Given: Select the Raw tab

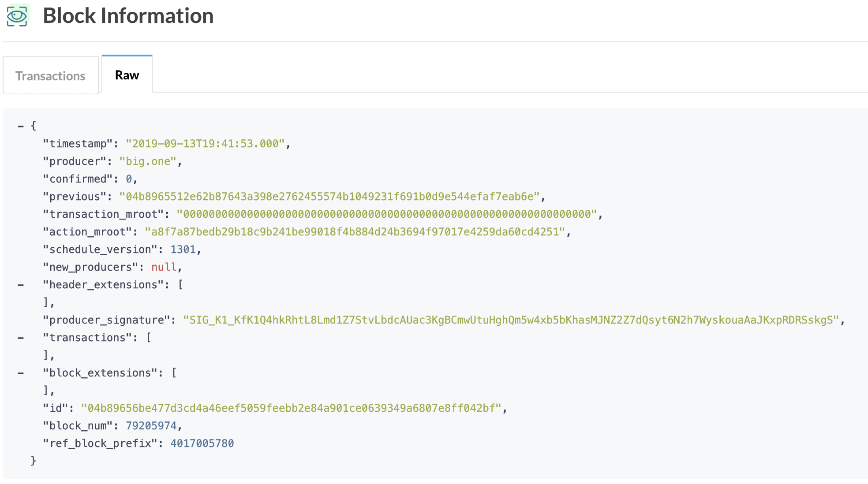Looking at the screenshot, I should click(x=127, y=75).
